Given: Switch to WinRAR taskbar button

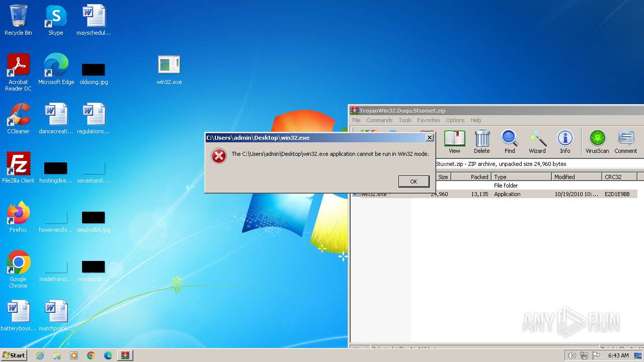Looking at the screenshot, I should pyautogui.click(x=125, y=355).
